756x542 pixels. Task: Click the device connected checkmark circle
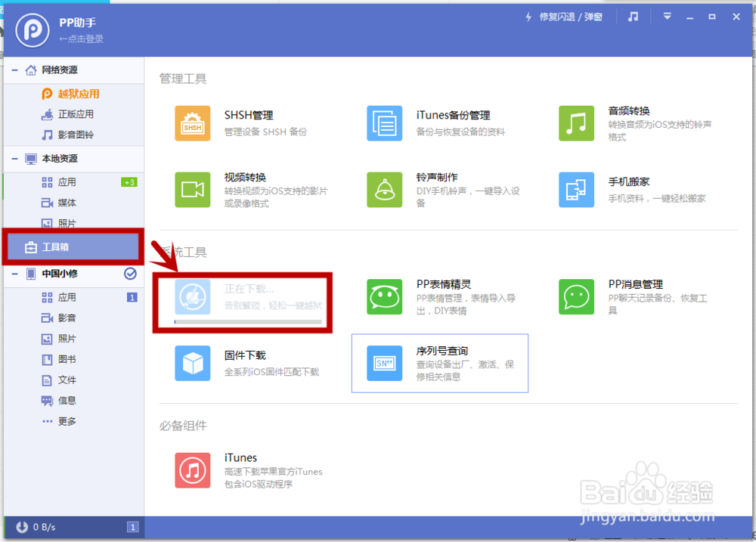click(x=130, y=274)
